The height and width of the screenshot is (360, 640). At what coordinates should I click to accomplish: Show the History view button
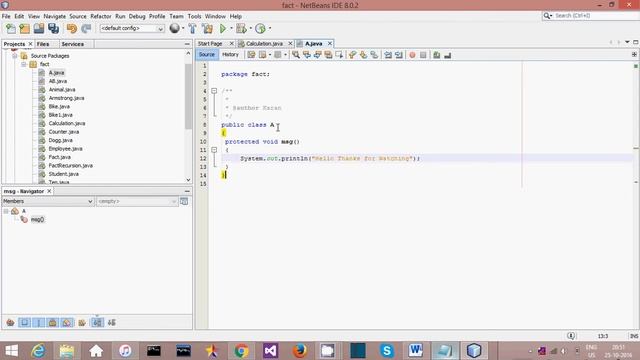pyautogui.click(x=230, y=55)
